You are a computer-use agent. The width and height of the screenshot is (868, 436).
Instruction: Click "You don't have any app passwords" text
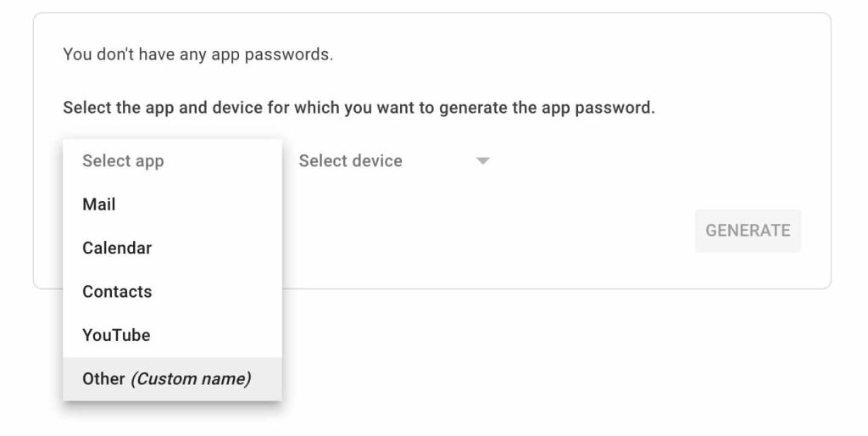pos(198,55)
